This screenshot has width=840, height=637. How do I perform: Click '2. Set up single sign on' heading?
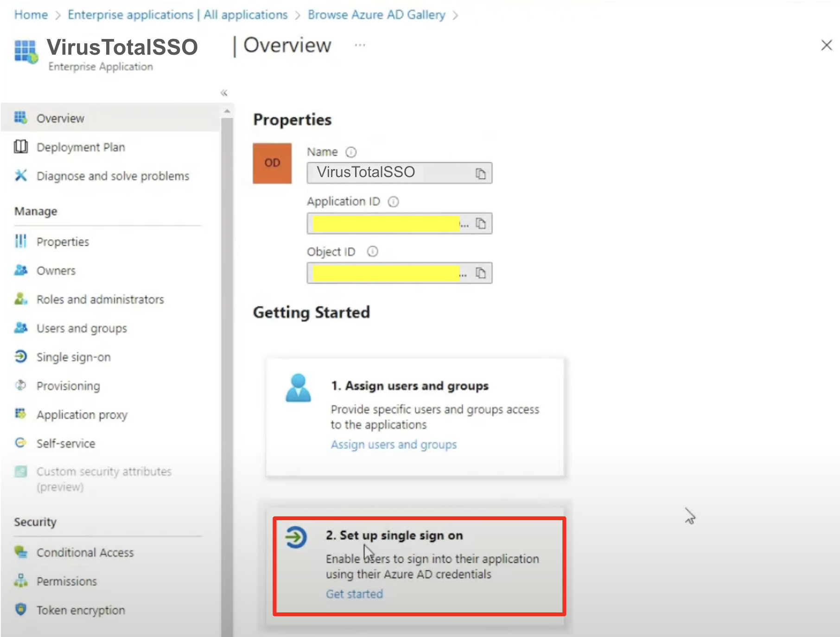pyautogui.click(x=394, y=535)
